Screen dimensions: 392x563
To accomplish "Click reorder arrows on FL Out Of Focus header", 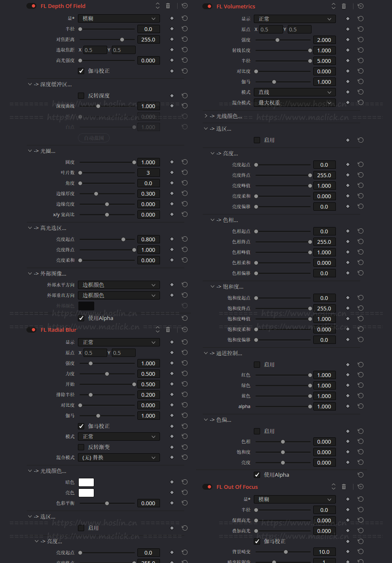I will tap(333, 487).
